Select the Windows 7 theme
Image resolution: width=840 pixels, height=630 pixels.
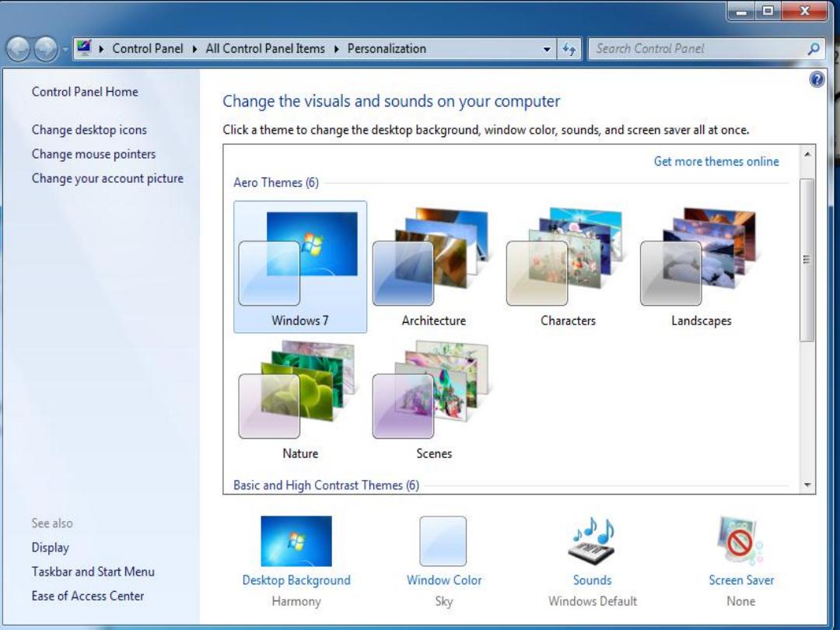[300, 267]
